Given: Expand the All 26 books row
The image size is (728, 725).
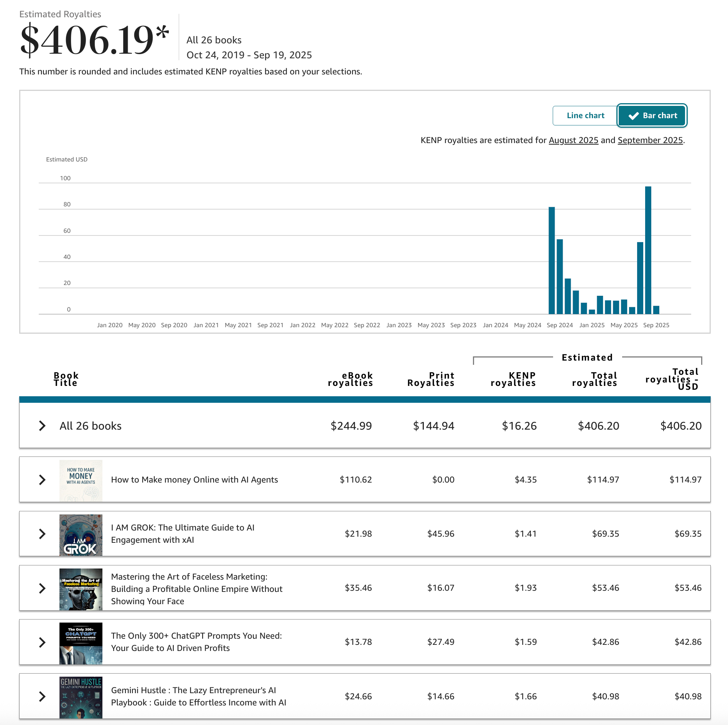Looking at the screenshot, I should point(42,426).
